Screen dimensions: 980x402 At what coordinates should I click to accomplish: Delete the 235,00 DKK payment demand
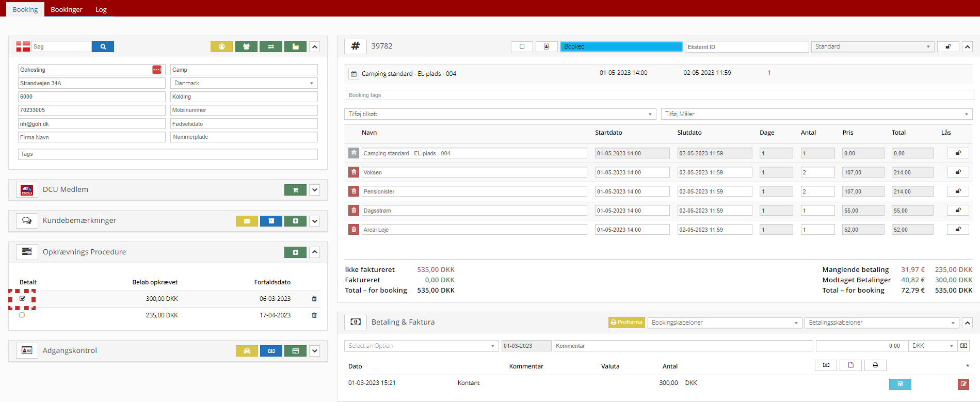click(314, 315)
